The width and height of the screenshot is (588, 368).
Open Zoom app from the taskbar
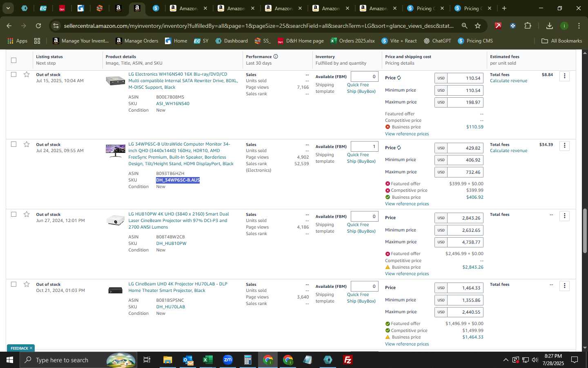coord(228,360)
